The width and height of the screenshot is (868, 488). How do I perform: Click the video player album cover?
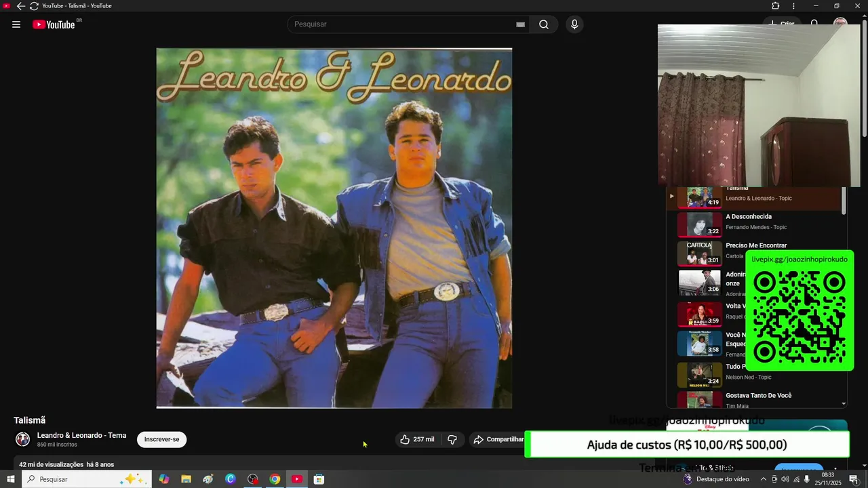click(x=334, y=228)
